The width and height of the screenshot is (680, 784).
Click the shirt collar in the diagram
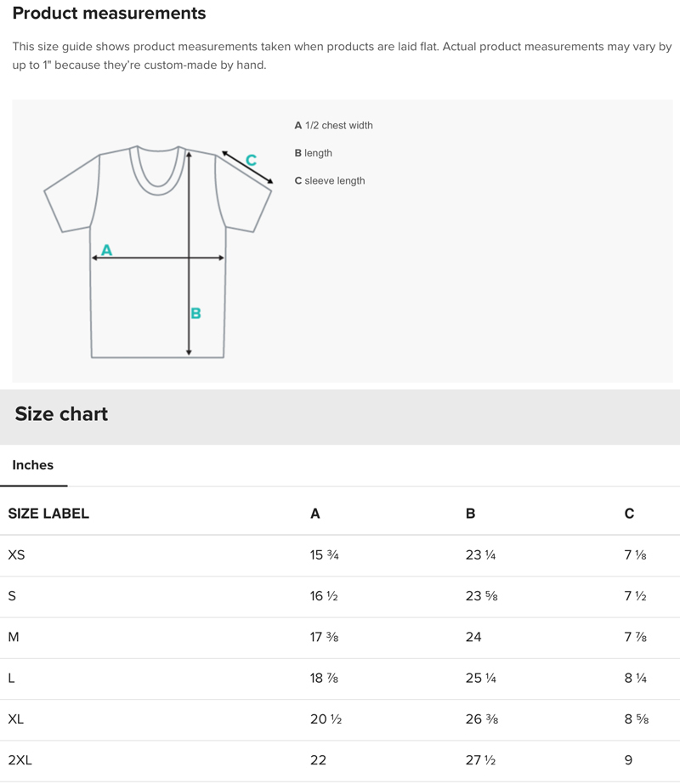coord(159,171)
